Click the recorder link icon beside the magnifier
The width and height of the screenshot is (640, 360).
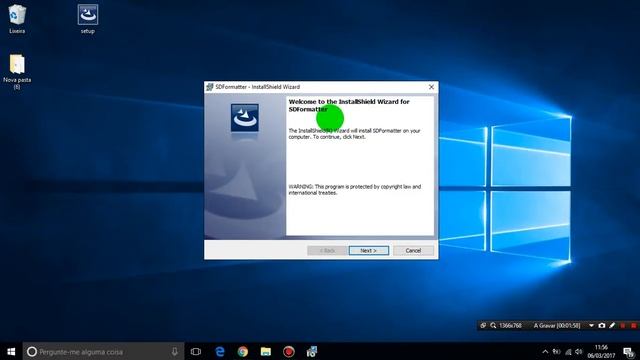[483, 325]
